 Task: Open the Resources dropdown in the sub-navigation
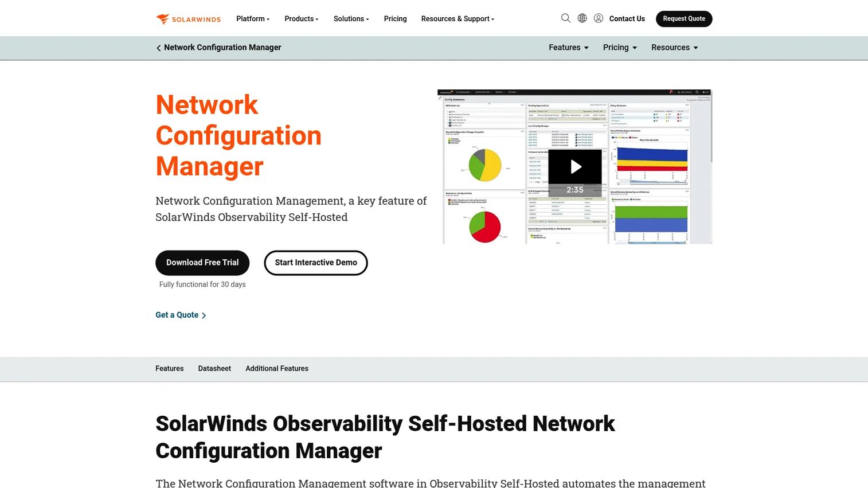tap(675, 48)
